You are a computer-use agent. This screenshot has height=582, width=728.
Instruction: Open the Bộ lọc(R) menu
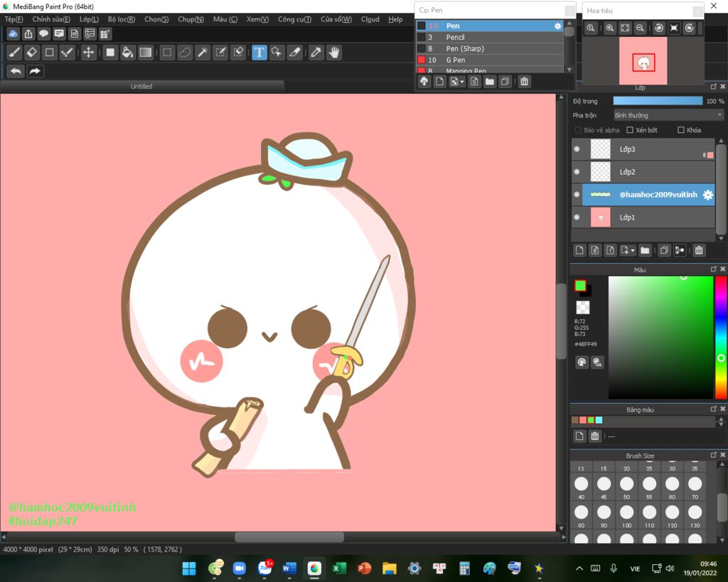pyautogui.click(x=121, y=19)
